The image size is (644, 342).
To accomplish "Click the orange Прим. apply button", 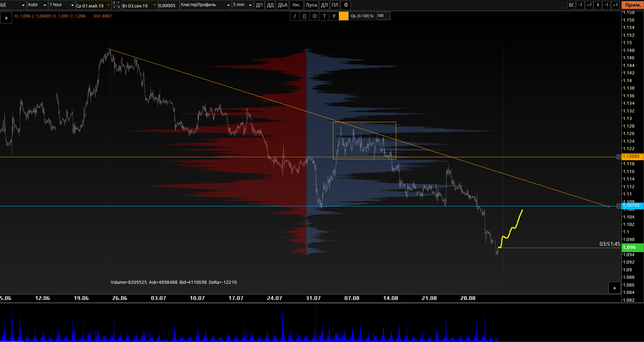I will 633,5.
